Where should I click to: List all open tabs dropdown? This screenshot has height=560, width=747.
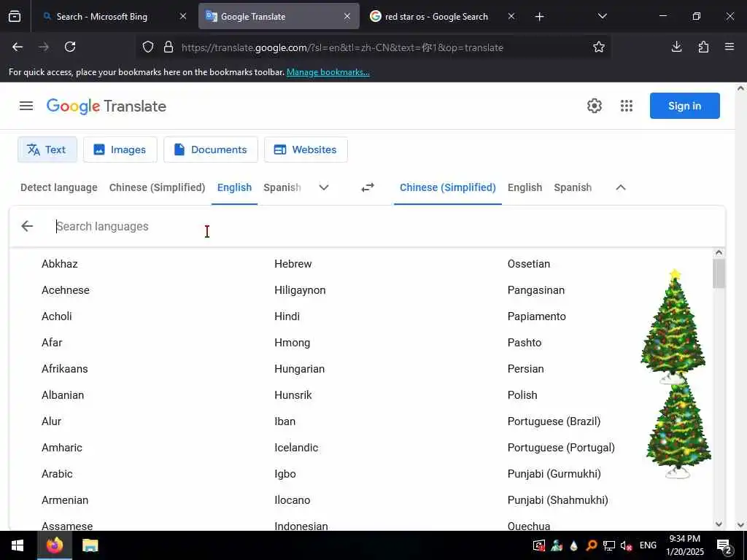click(602, 17)
